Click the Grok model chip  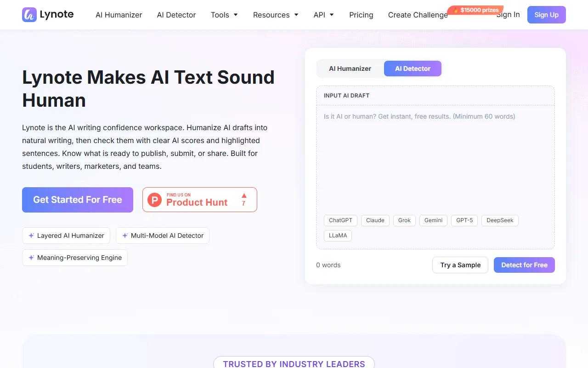coord(404,220)
